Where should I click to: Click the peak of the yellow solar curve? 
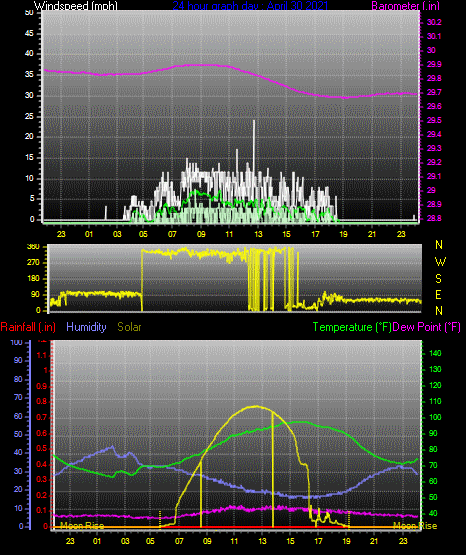tap(256, 406)
